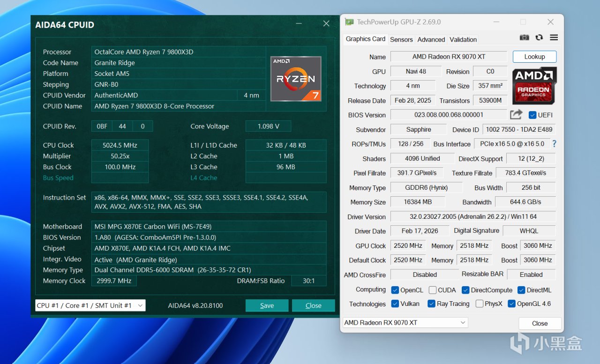Image resolution: width=600 pixels, height=364 pixels.
Task: Open the CPU core selection dropdown
Action: click(x=90, y=305)
